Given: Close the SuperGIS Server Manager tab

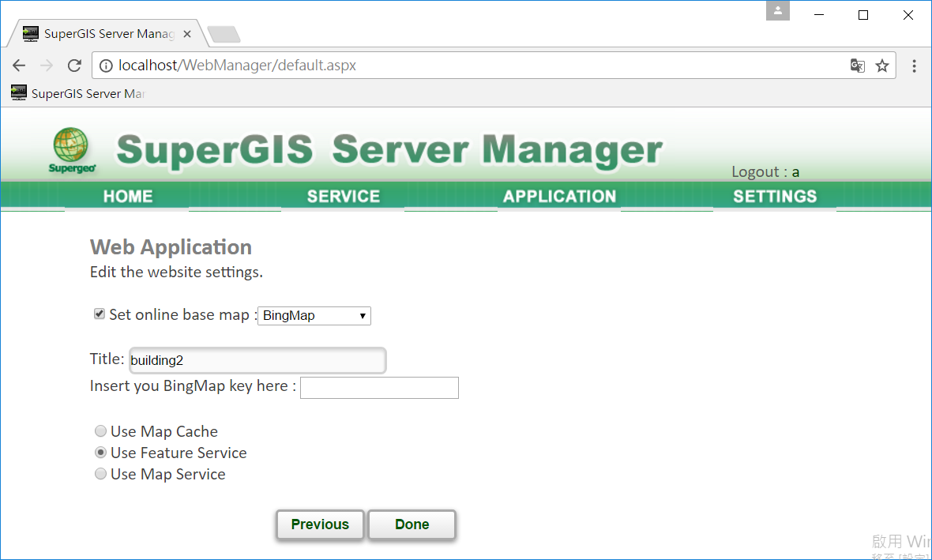Looking at the screenshot, I should [x=187, y=34].
